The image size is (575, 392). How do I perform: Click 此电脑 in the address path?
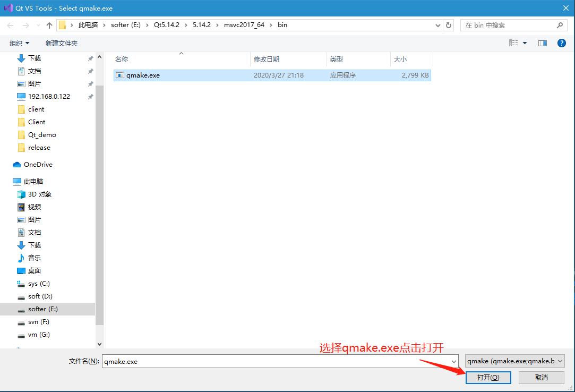coord(88,25)
